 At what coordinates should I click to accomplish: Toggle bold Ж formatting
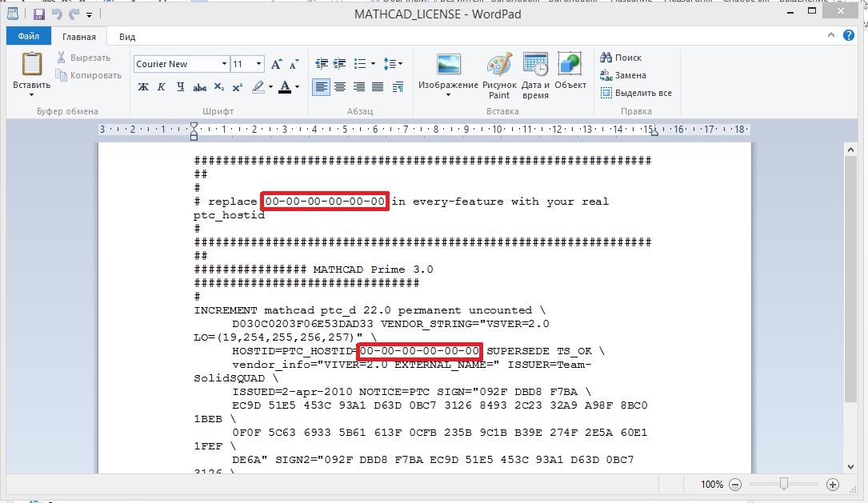143,87
